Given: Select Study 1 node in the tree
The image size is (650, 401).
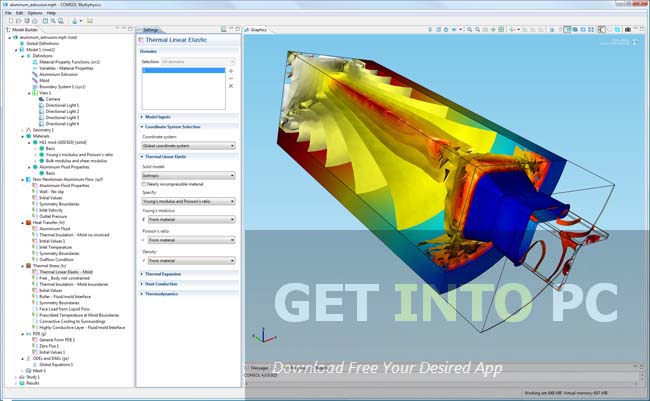Looking at the screenshot, I should [x=33, y=377].
